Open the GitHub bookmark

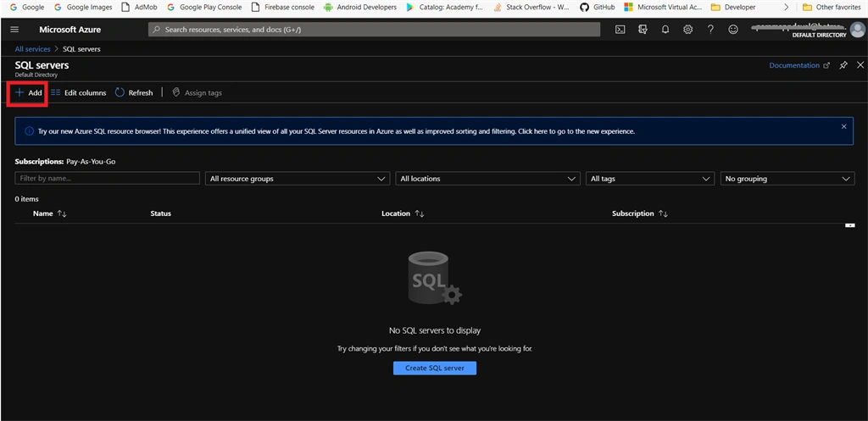[x=598, y=7]
